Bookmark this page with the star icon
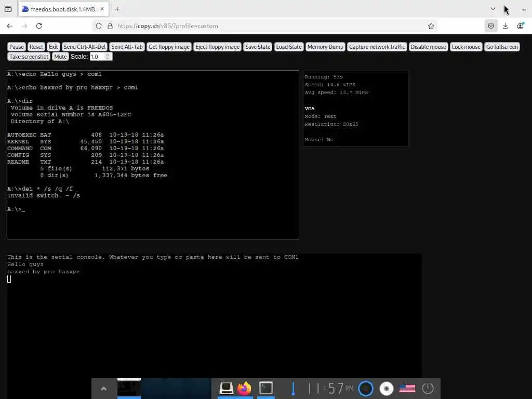532x399 pixels. pyautogui.click(x=431, y=26)
